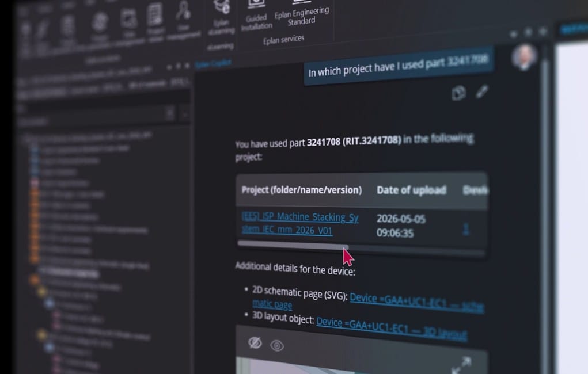This screenshot has height=374, width=588.
Task: Open Eplan eLearning ribbon button
Action: click(222, 18)
